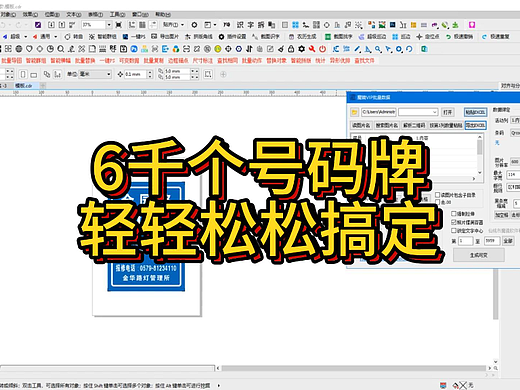
Task: Click the purple square launcher icon
Action: [38, 25]
